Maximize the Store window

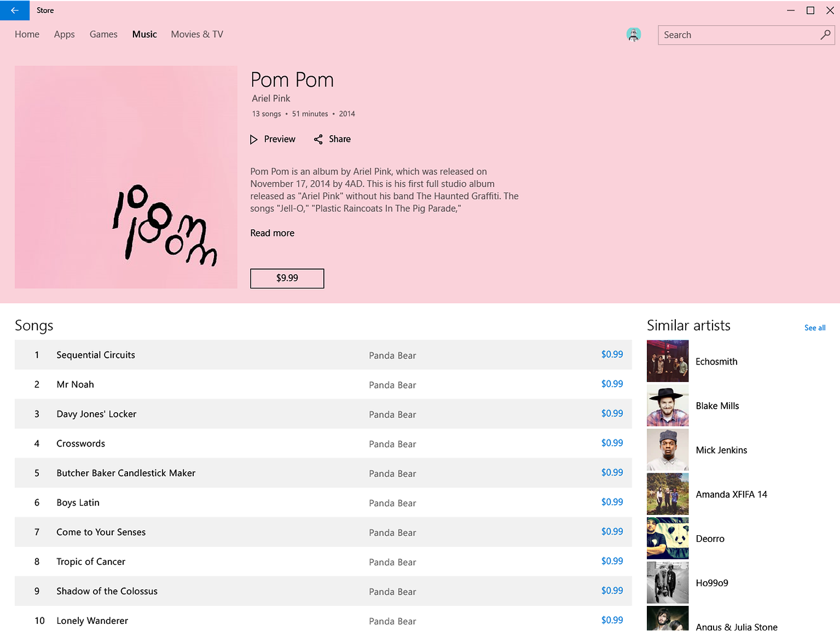[x=810, y=10]
